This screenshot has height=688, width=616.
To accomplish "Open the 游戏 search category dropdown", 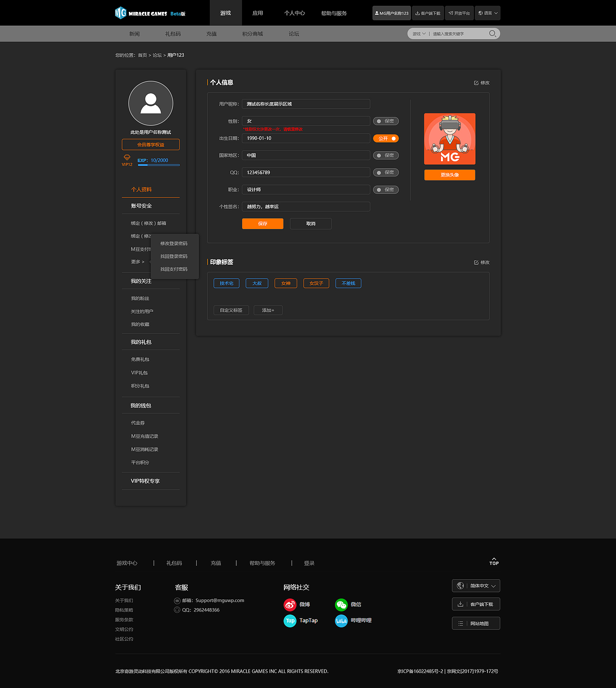I will pos(419,34).
